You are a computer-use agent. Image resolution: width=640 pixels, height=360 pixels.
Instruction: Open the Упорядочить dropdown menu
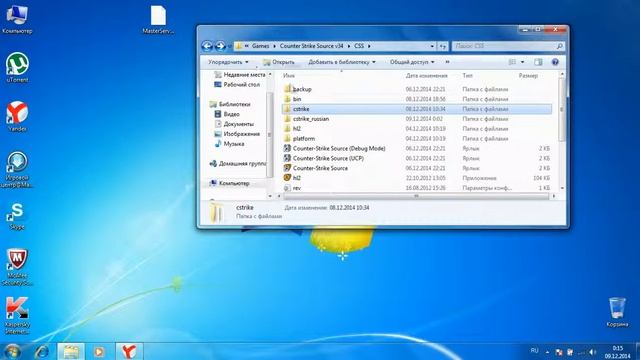228,62
